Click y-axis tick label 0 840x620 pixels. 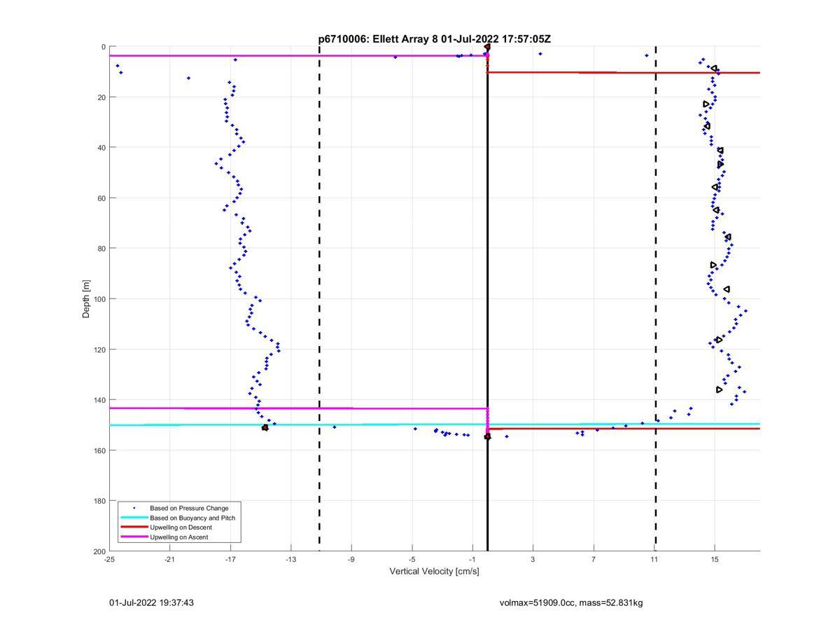pos(104,47)
